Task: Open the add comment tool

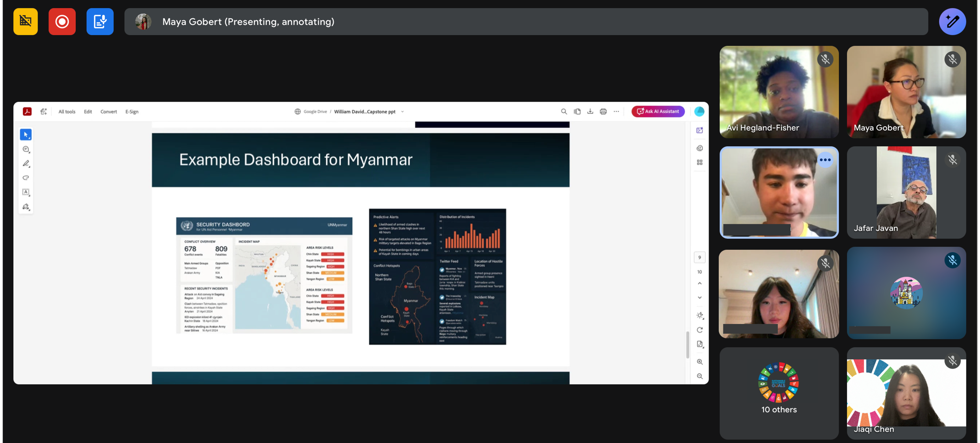Action: (x=25, y=149)
